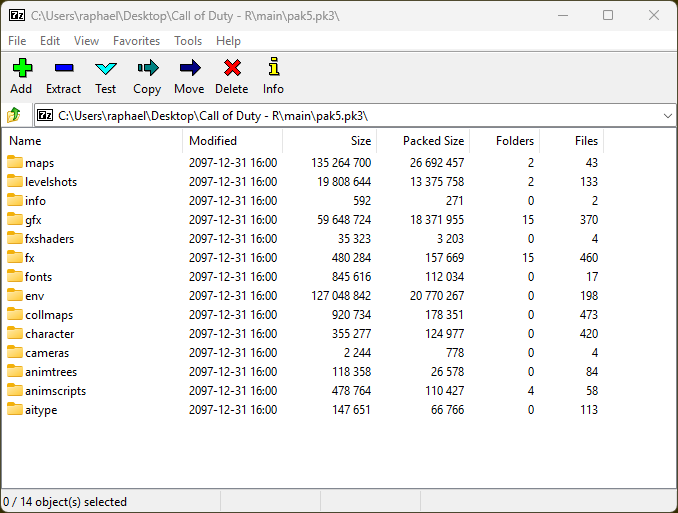
Task: Minimize the 7-Zip window
Action: click(563, 16)
